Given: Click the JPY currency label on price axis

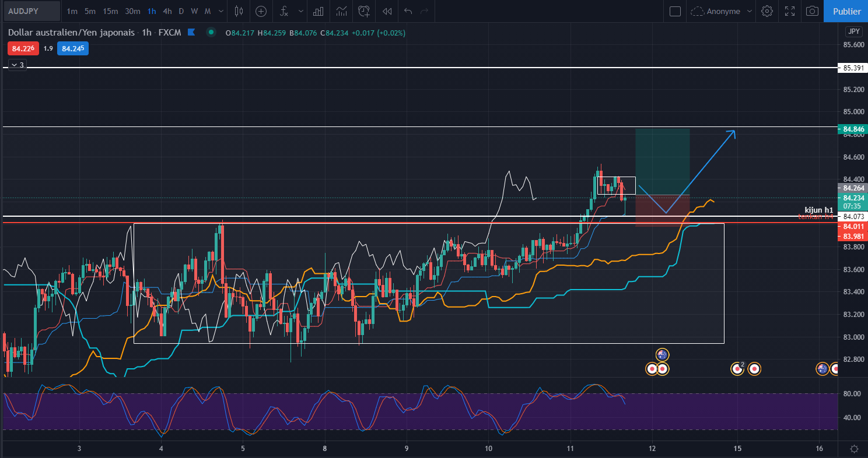Looking at the screenshot, I should tap(853, 31).
